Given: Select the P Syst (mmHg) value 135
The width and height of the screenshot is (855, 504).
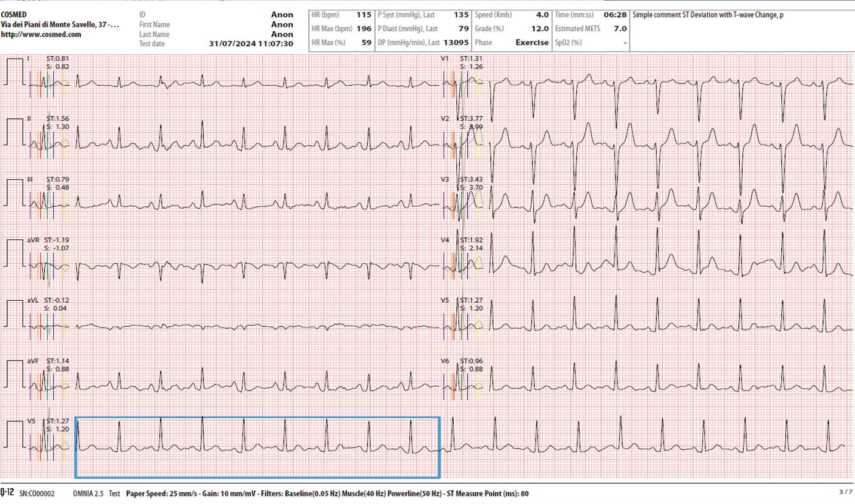Looking at the screenshot, I should click(461, 14).
